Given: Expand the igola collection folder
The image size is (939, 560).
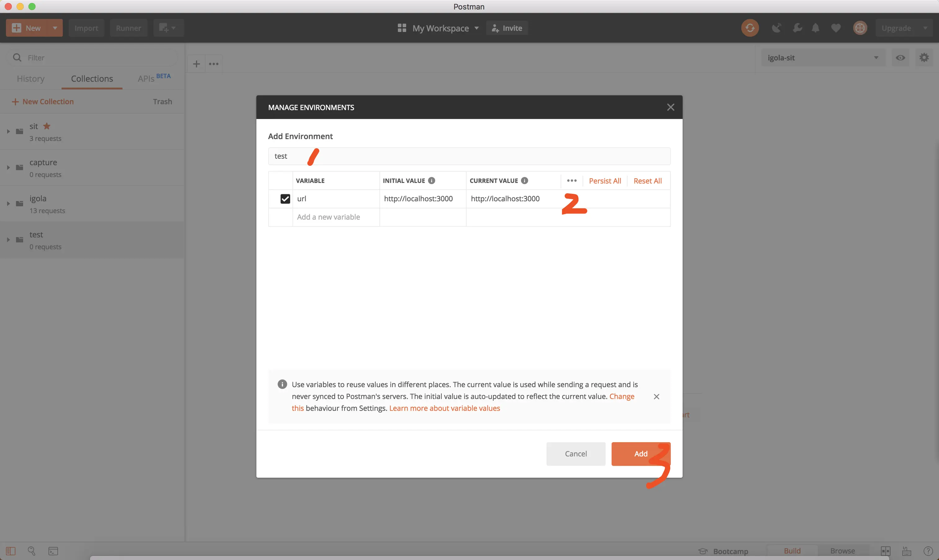Looking at the screenshot, I should 8,204.
